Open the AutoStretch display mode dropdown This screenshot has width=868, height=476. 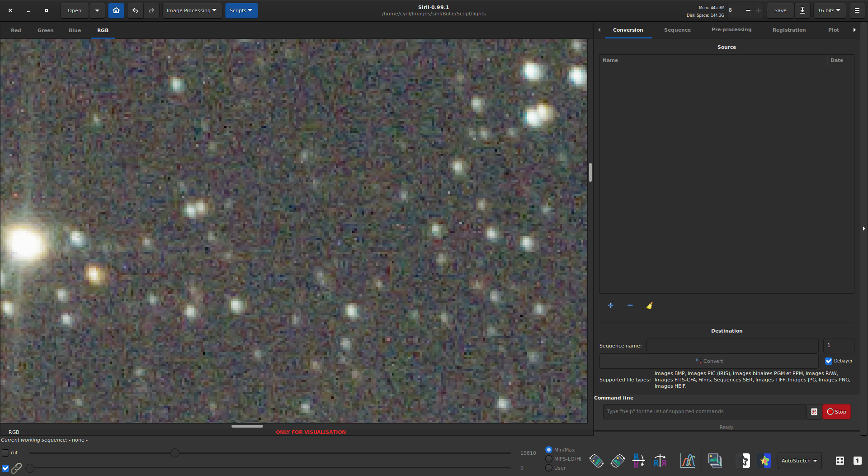pos(799,461)
